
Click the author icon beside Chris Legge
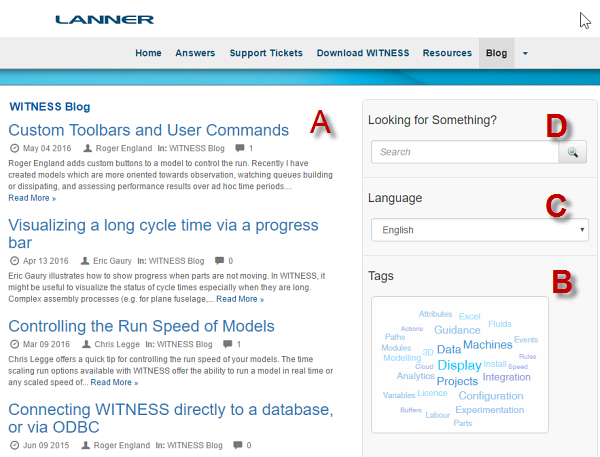pyautogui.click(x=86, y=344)
